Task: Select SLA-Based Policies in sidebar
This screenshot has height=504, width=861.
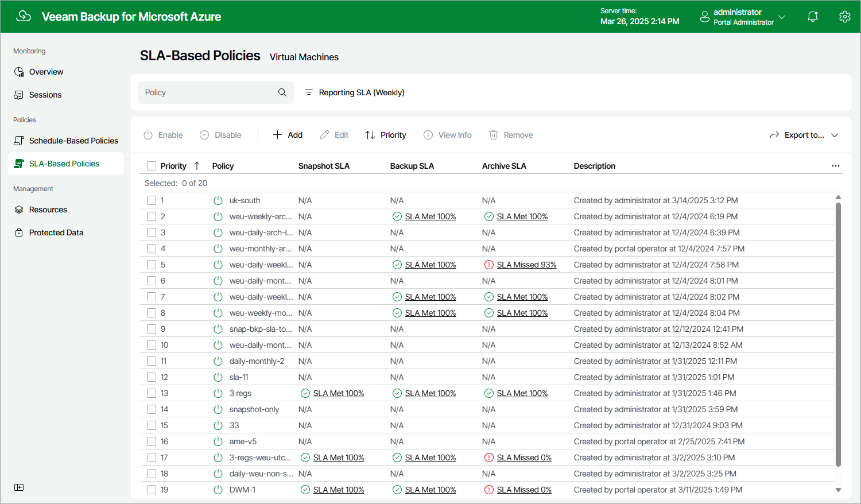Action: (x=64, y=164)
